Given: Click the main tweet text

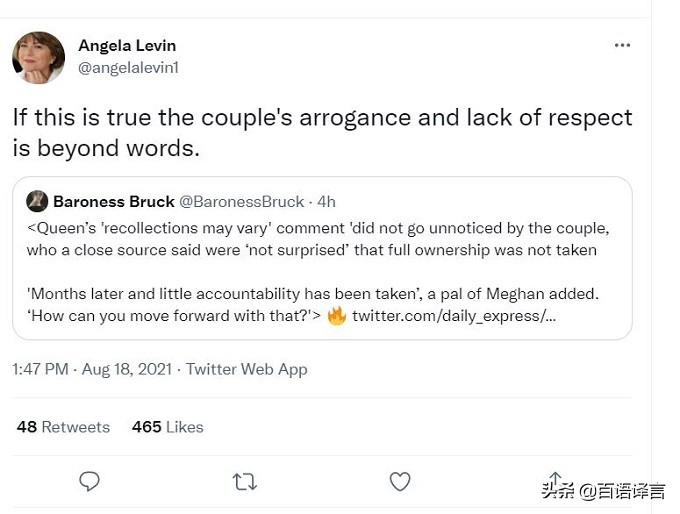Looking at the screenshot, I should pos(322,132).
